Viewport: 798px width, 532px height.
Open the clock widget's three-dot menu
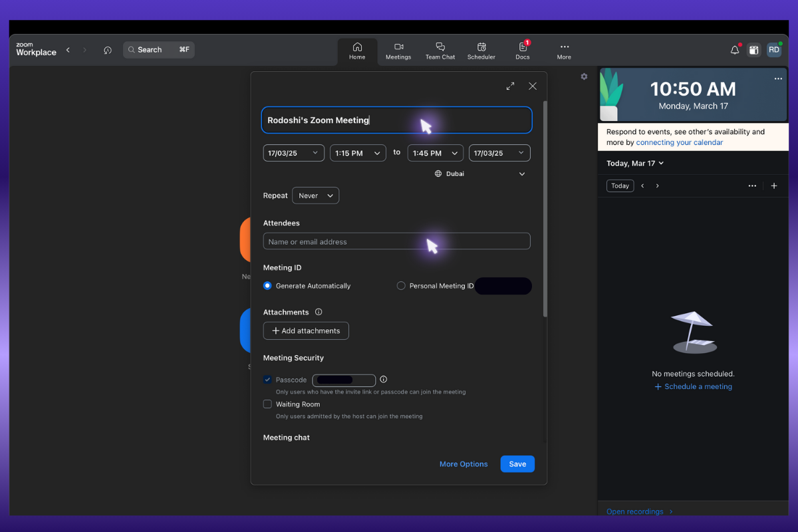tap(778, 78)
